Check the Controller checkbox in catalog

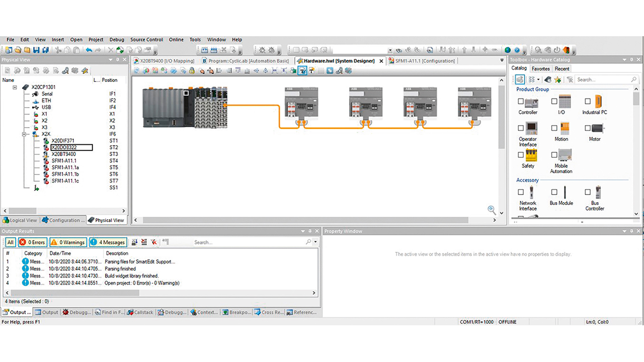click(521, 101)
